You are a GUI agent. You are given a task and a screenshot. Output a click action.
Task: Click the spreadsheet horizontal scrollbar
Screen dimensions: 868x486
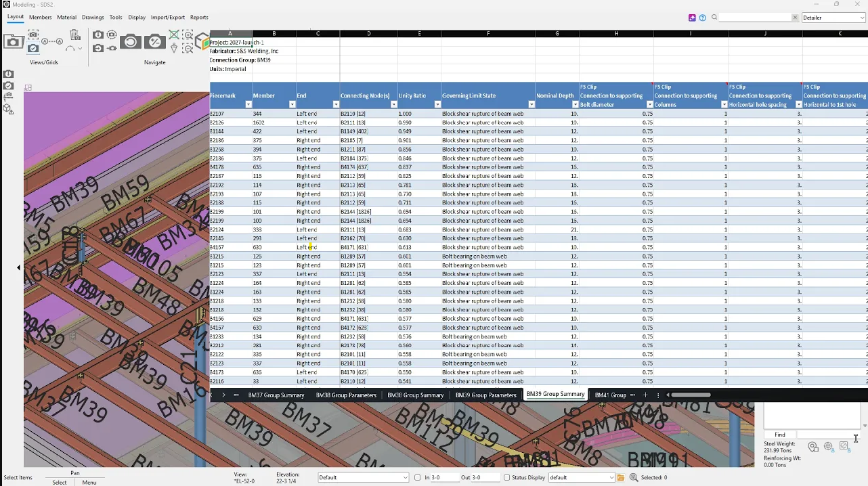point(691,395)
